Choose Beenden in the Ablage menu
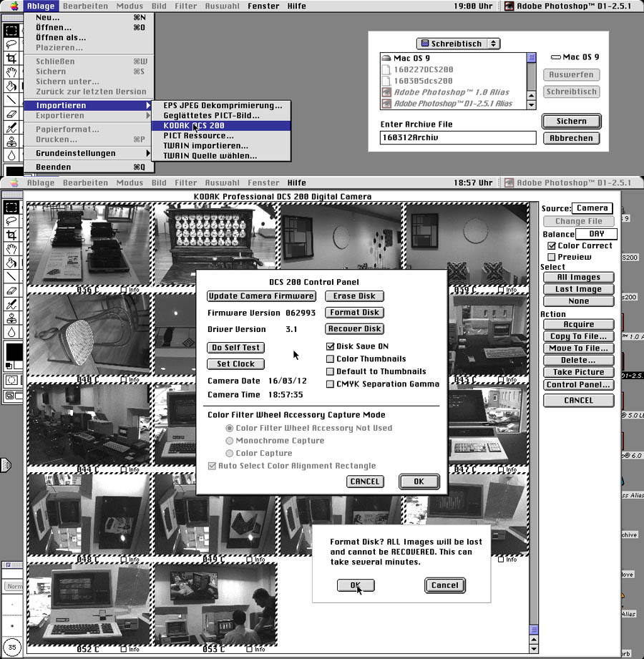The height and width of the screenshot is (659, 644). [89, 167]
